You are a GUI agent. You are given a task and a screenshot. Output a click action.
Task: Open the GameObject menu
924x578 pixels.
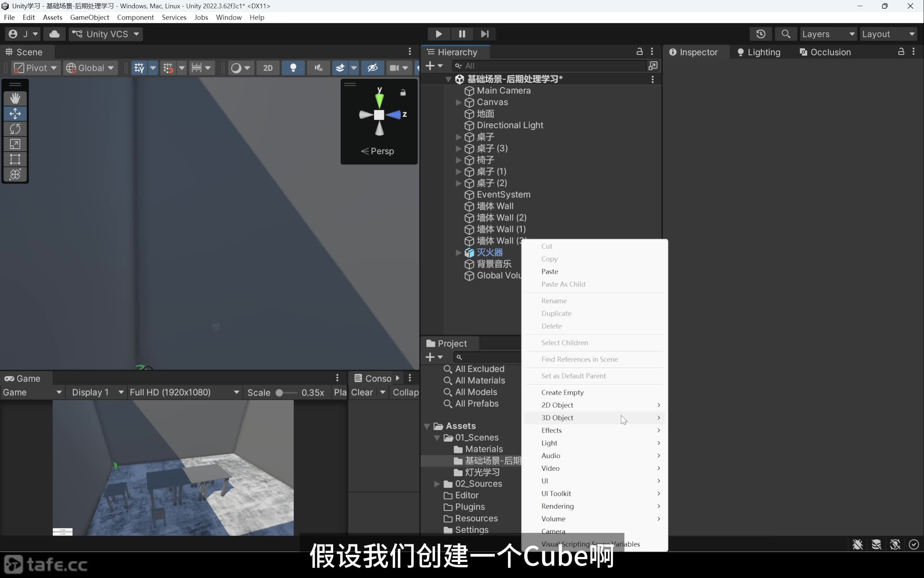(90, 18)
